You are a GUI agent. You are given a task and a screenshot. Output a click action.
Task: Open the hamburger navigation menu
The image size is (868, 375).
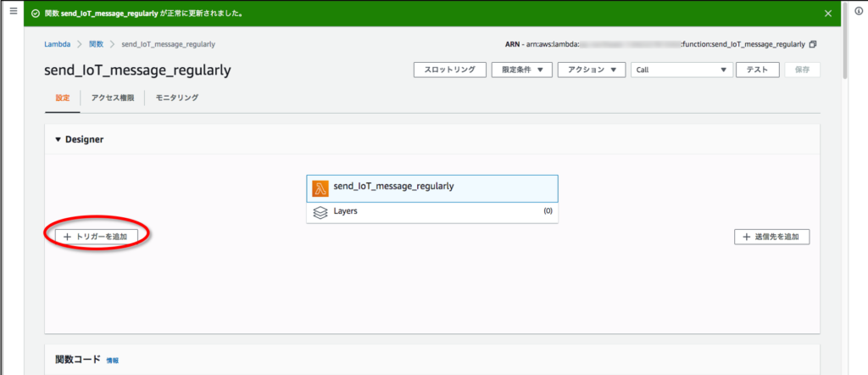point(12,11)
